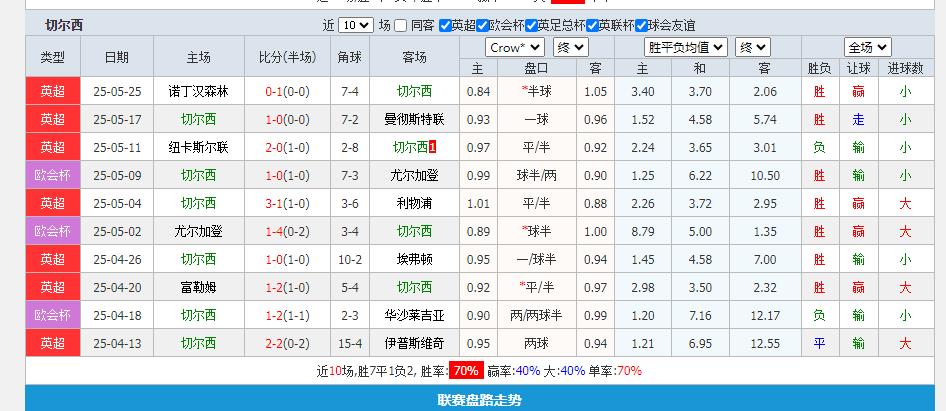The image size is (946, 411).
Task: Click the red card icon beside 切尔西
Action: click(x=433, y=147)
